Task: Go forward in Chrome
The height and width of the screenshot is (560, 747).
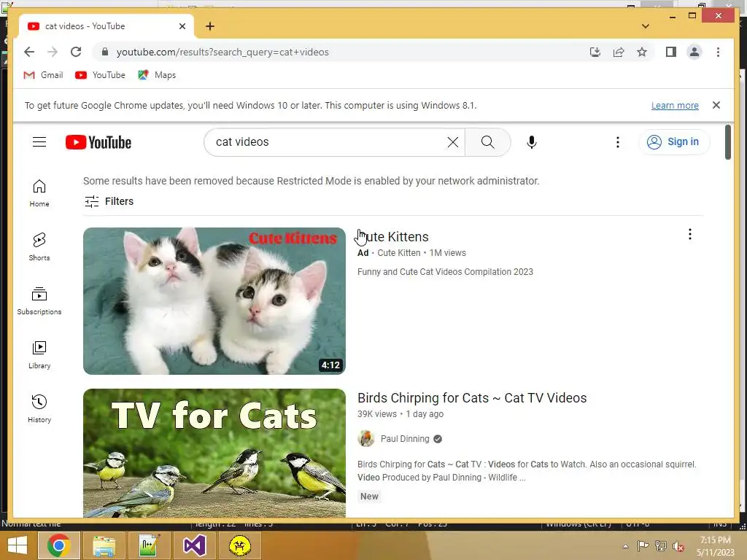Action: (x=53, y=52)
